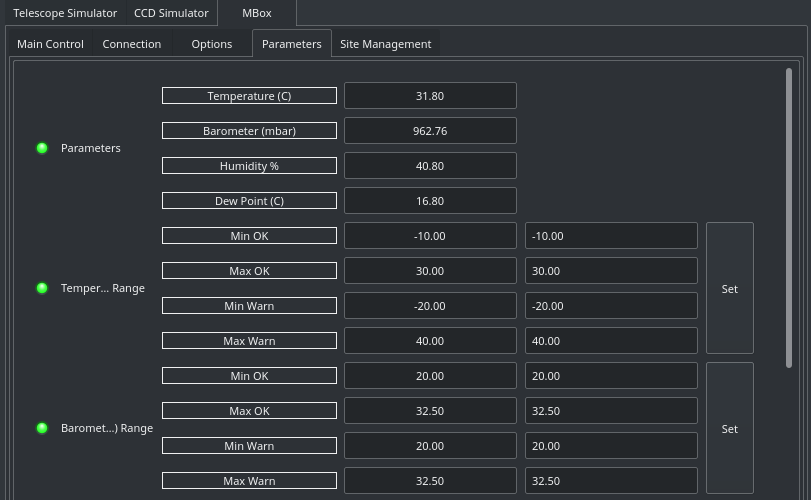Click Set button for Temperature Range
The image size is (811, 500).
pyautogui.click(x=730, y=289)
